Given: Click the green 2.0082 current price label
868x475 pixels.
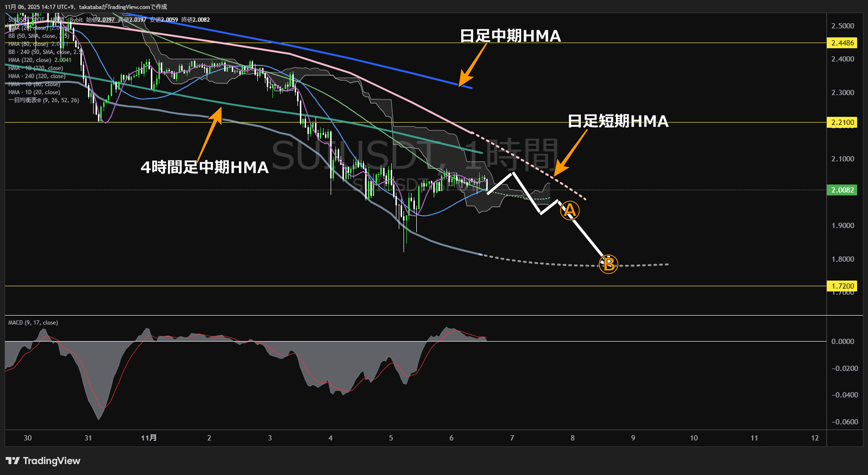Looking at the screenshot, I should [842, 190].
